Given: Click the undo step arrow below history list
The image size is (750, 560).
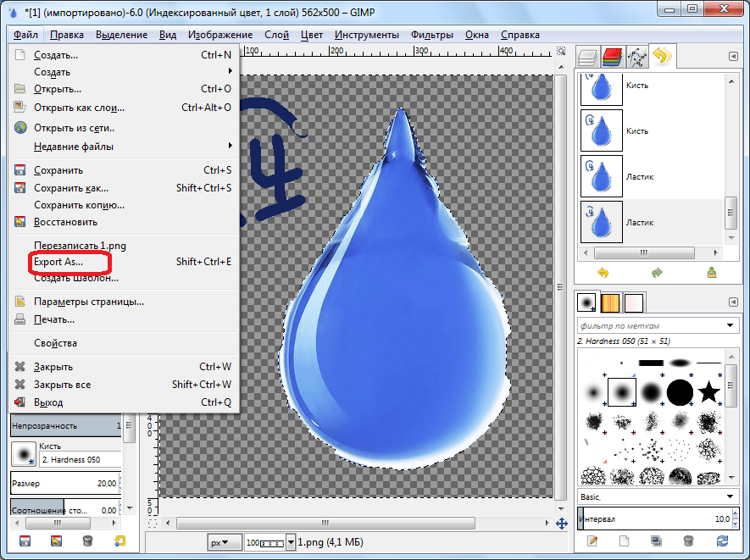Looking at the screenshot, I should pyautogui.click(x=603, y=273).
